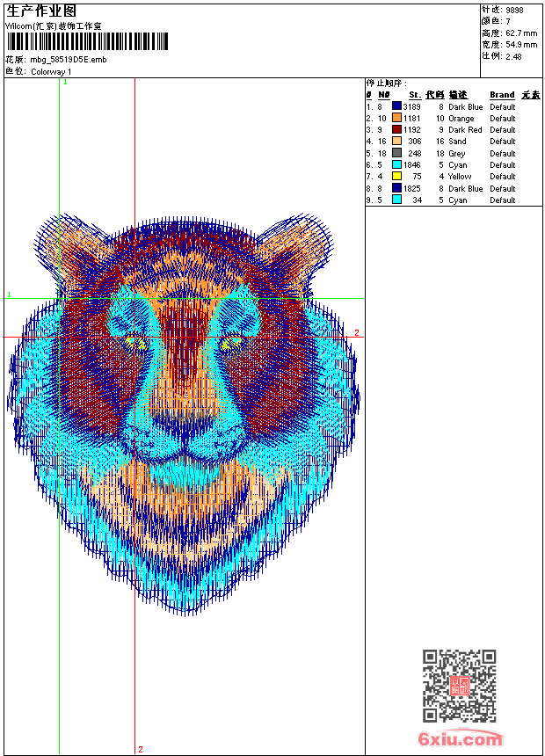Choose the Sand color swatch
Viewport: 545px width, 756px height.
(396, 142)
